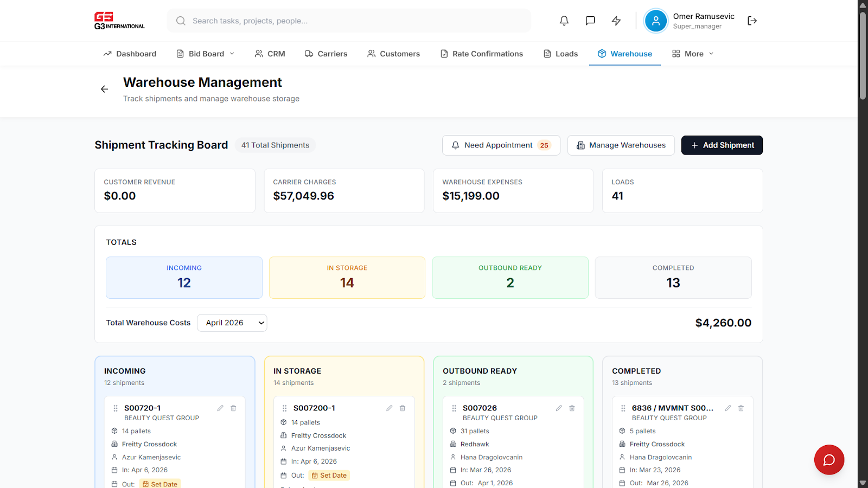The height and width of the screenshot is (488, 868).
Task: Click drag handle of shipment S007200-1
Action: pos(284,408)
